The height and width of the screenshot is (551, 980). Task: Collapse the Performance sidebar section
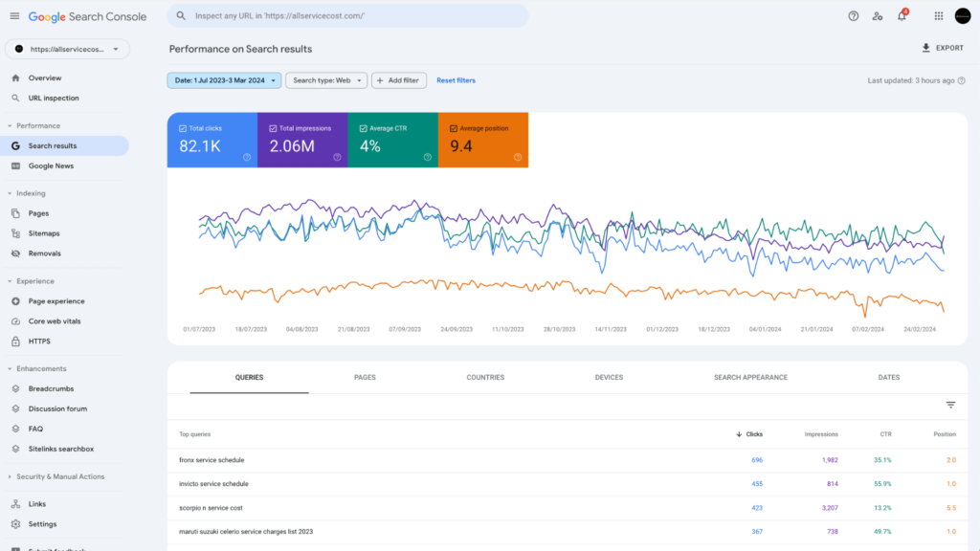pos(10,126)
